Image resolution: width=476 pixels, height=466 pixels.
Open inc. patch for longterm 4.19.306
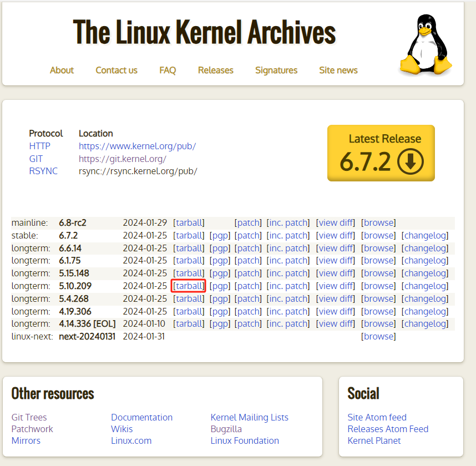click(x=288, y=311)
